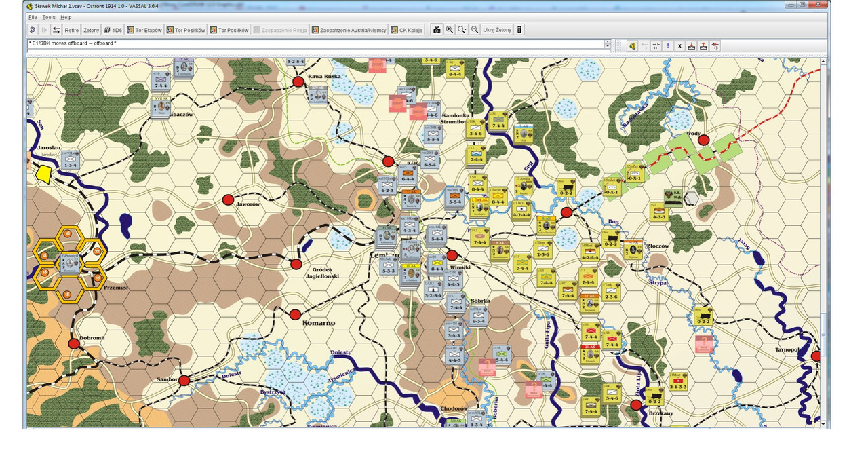Click the red Dobromil town marker
The height and width of the screenshot is (475, 868).
[x=74, y=344]
